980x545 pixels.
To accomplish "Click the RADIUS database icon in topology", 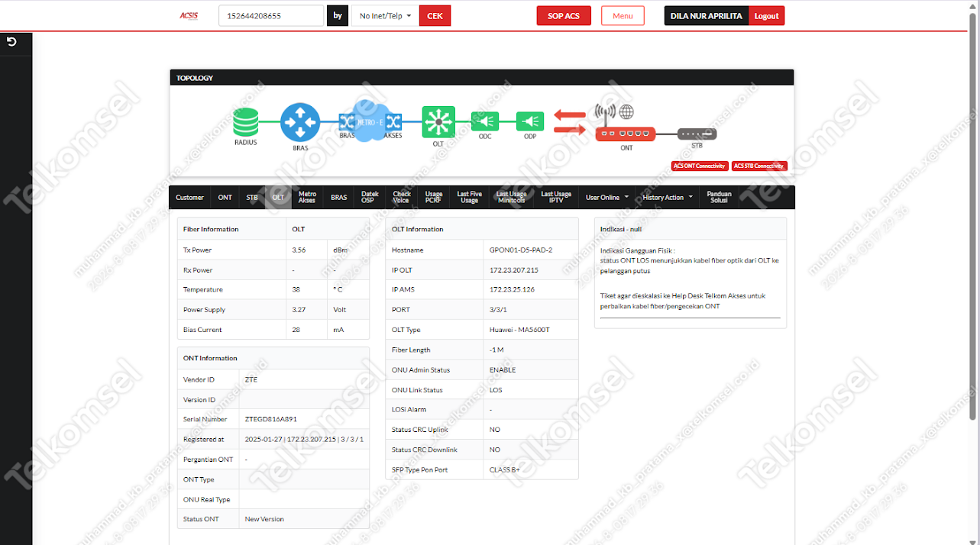I will click(246, 121).
